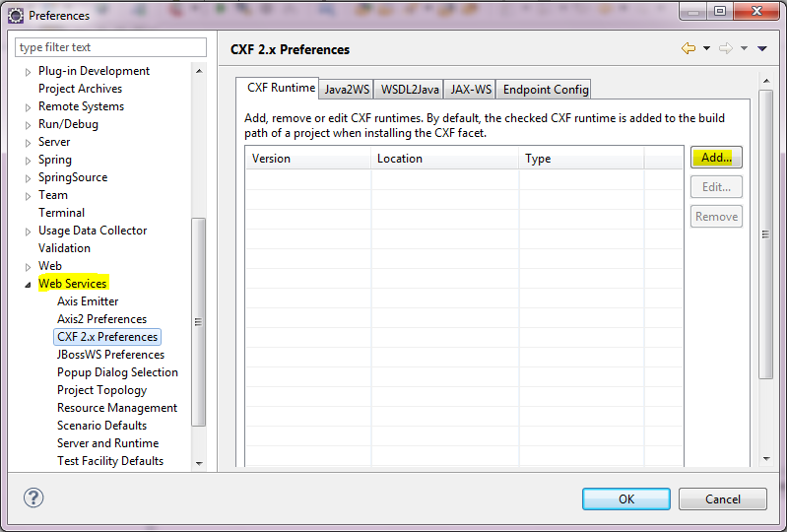Image resolution: width=787 pixels, height=532 pixels.
Task: Click the right pane scrollbar down arrow
Action: [x=766, y=459]
